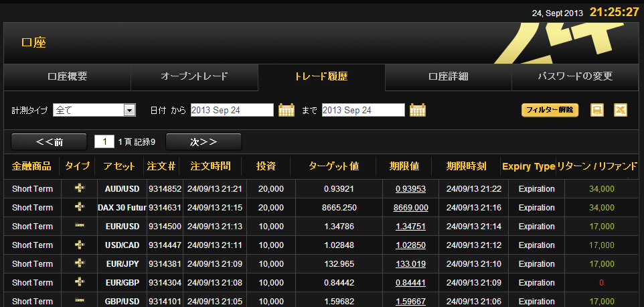Click the 21:25:27 clock display
Image resolution: width=644 pixels, height=307 pixels.
click(x=615, y=12)
